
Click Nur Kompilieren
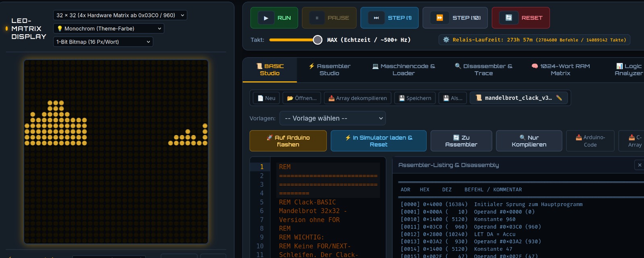click(x=529, y=141)
